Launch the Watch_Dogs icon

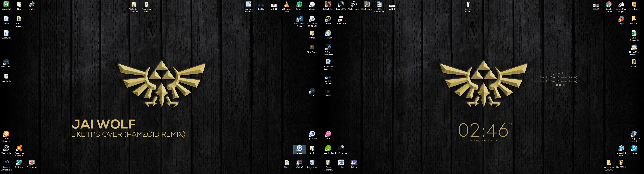(x=354, y=6)
